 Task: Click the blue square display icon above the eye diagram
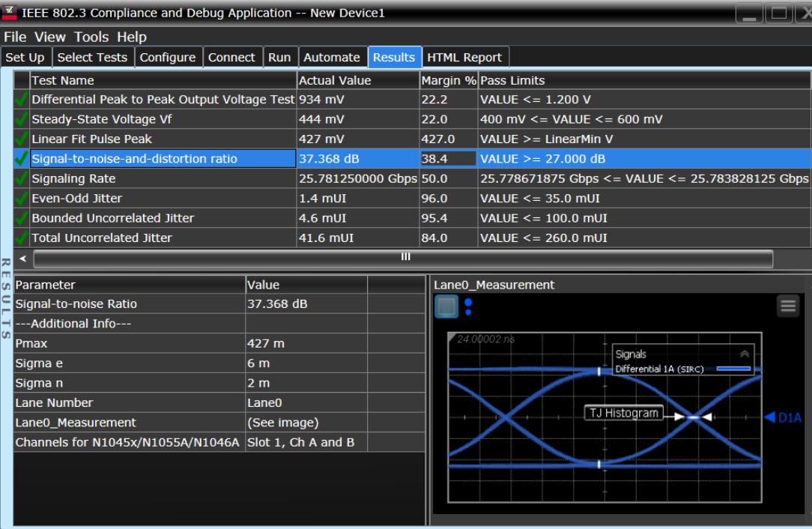point(446,306)
